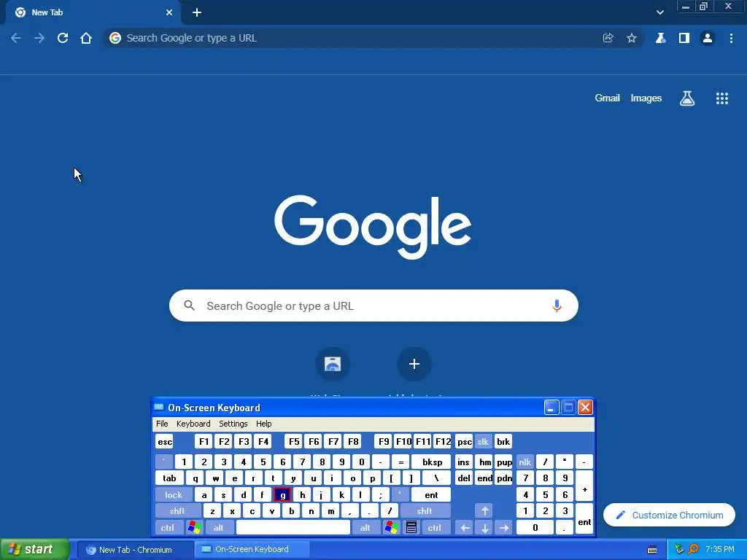
Task: Go to the home page icon
Action: [x=86, y=38]
